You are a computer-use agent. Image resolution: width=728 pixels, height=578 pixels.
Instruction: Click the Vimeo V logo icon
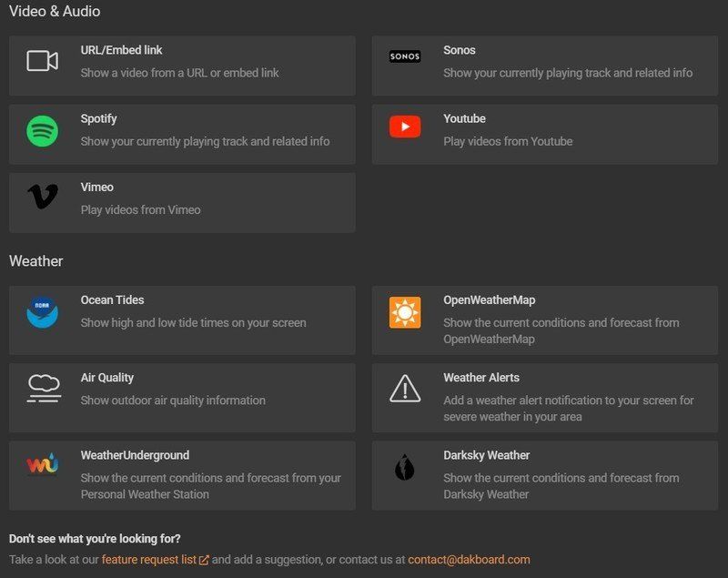(43, 196)
